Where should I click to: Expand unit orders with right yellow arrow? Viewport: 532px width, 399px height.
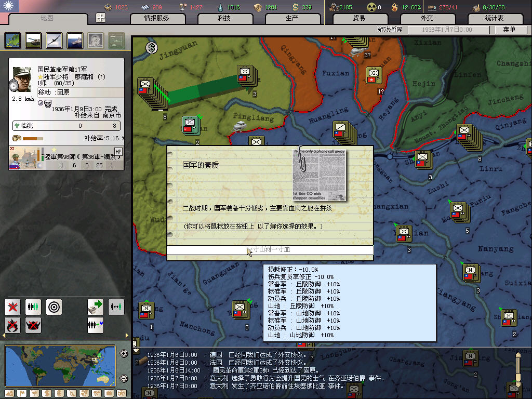tap(127, 335)
